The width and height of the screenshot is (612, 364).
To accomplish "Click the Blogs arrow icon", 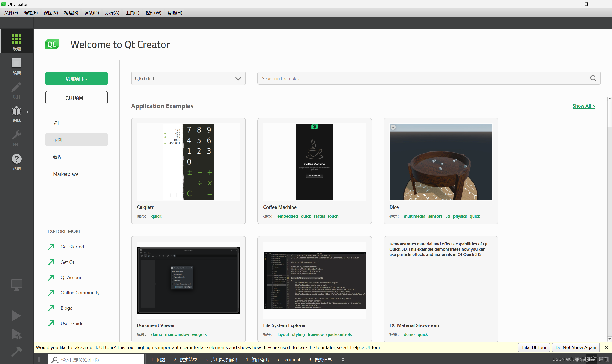I will tap(51, 308).
